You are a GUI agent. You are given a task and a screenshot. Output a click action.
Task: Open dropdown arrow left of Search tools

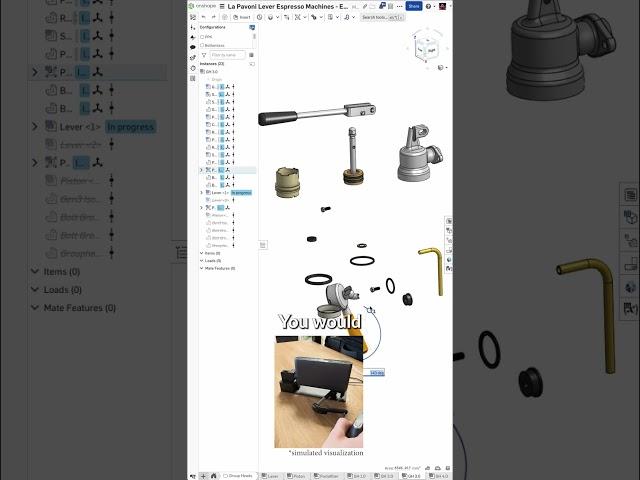pyautogui.click(x=353, y=17)
